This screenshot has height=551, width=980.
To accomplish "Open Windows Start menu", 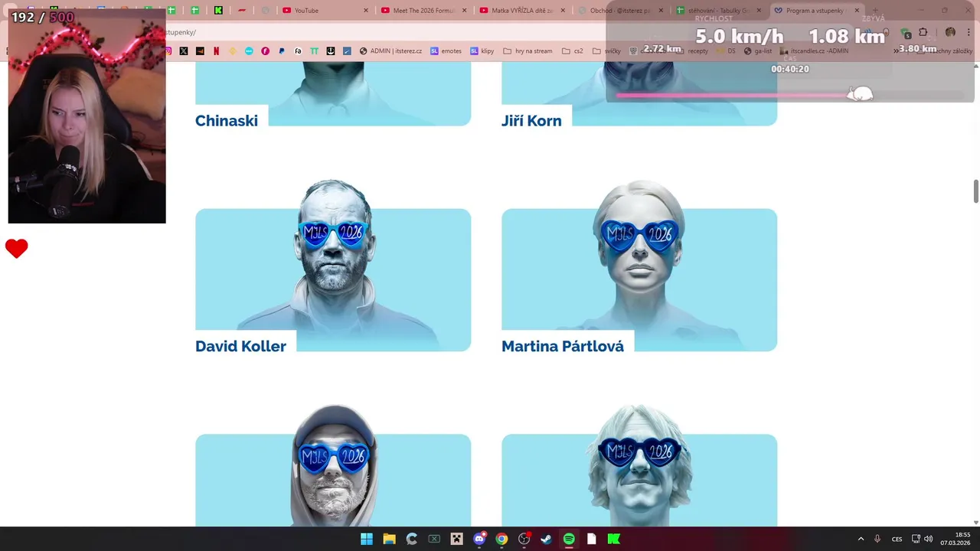I will tap(367, 539).
